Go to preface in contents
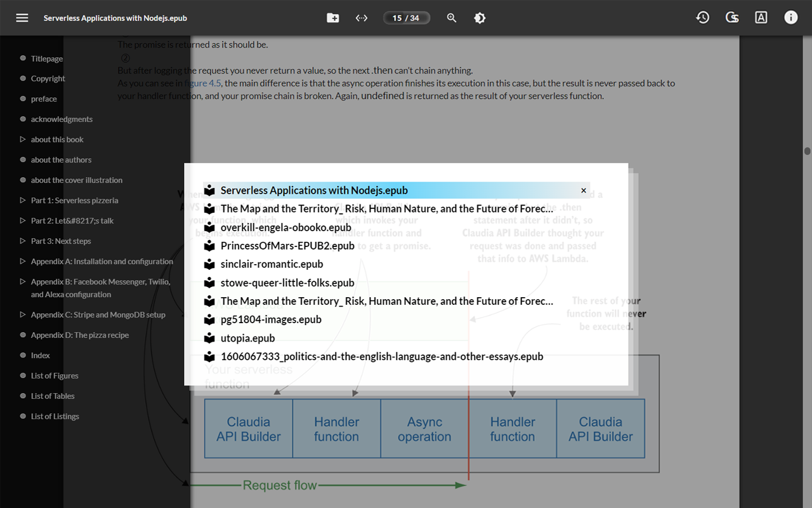This screenshot has height=508, width=812. coord(44,99)
